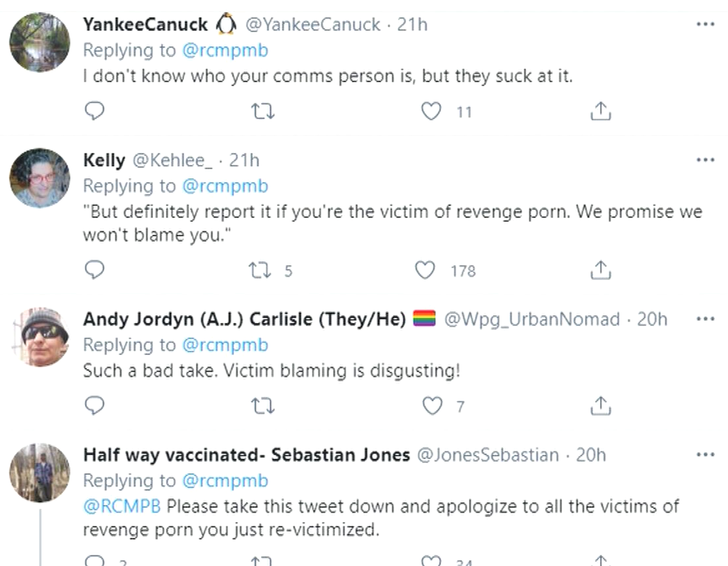Retweet YankeeCanuck's comms person tweet

(x=263, y=111)
